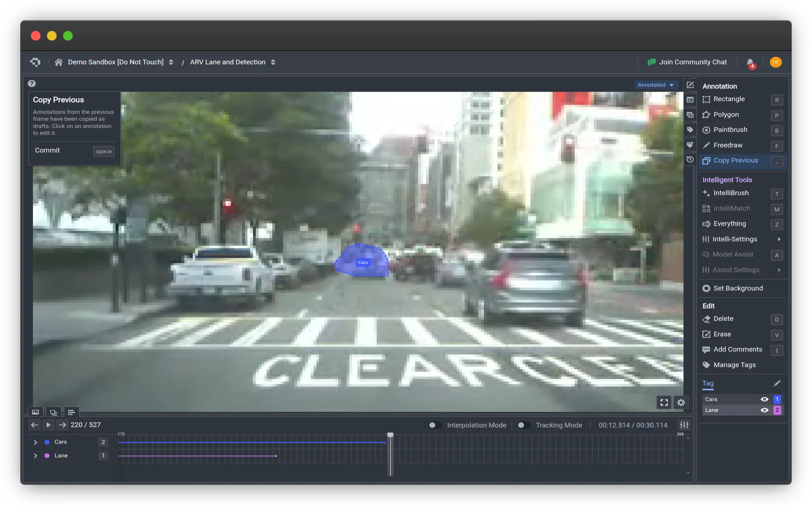Click the Delete edit option
Screen dimensions: 812x505
(x=723, y=319)
